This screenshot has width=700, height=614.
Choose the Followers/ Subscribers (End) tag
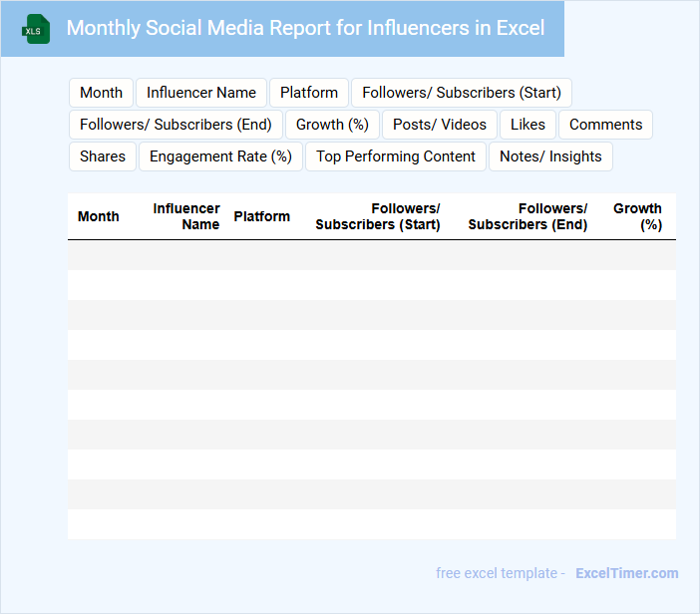175,125
